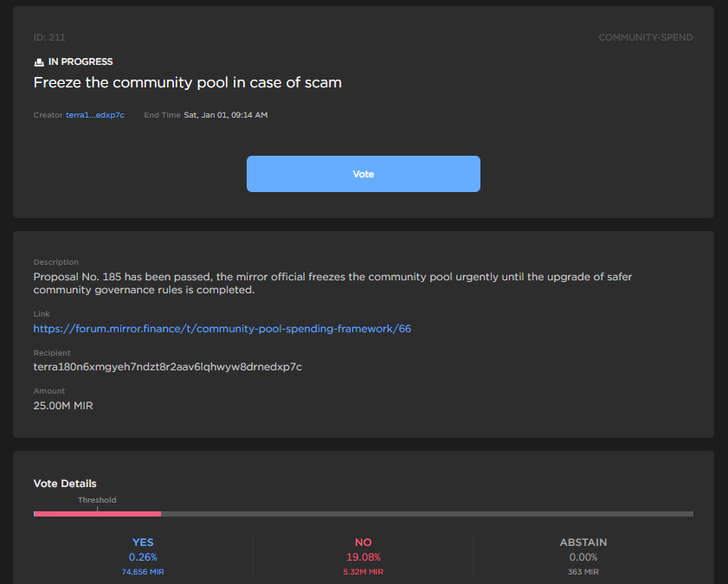Click the NO vote percentage 19.08%
Image resolution: width=728 pixels, height=584 pixels.
click(x=363, y=557)
